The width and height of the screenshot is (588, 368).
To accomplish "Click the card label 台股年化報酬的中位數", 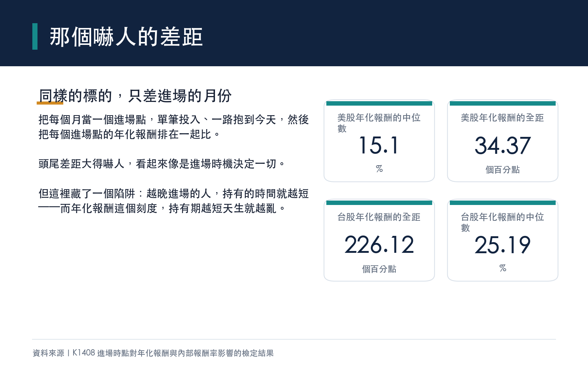I will [502, 222].
